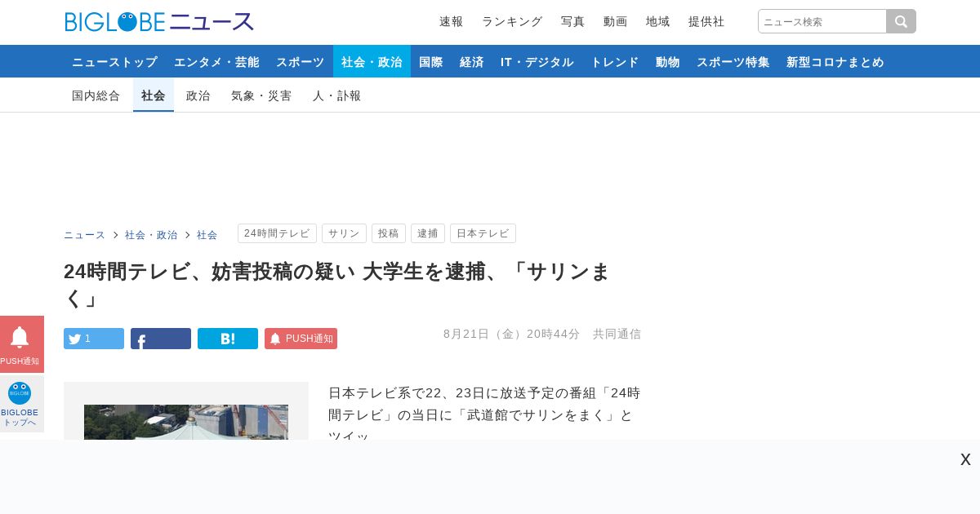The height and width of the screenshot is (514, 980).
Task: Click the 投稿 tag
Action: [389, 233]
